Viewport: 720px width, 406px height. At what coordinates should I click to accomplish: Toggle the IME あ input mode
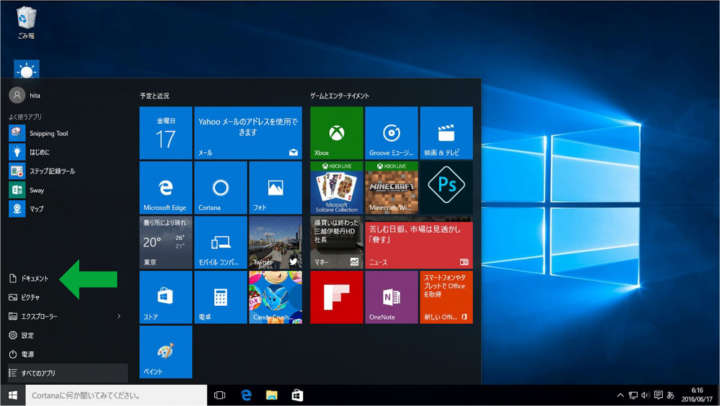tap(670, 395)
